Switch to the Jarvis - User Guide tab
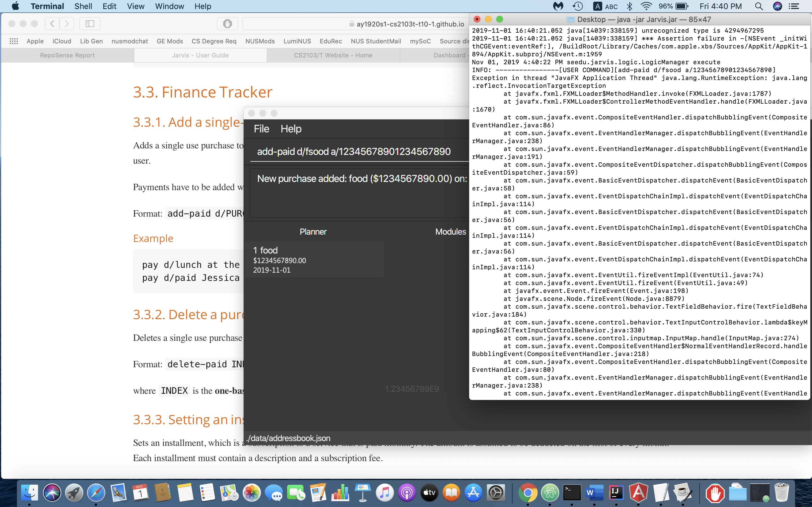The image size is (812, 507). pyautogui.click(x=200, y=55)
